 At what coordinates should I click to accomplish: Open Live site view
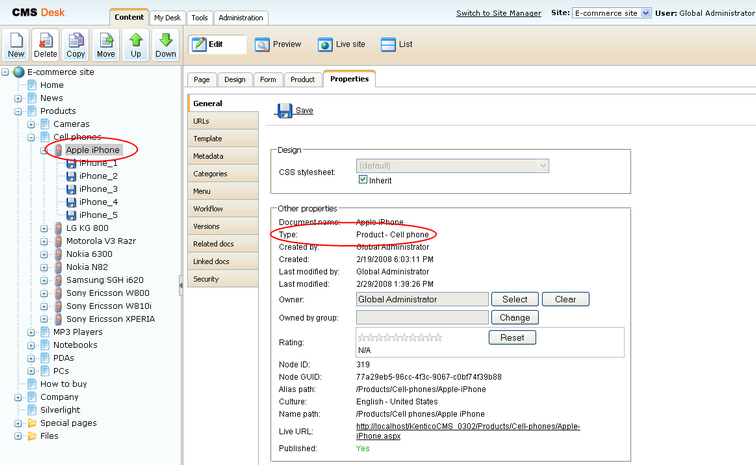[341, 44]
